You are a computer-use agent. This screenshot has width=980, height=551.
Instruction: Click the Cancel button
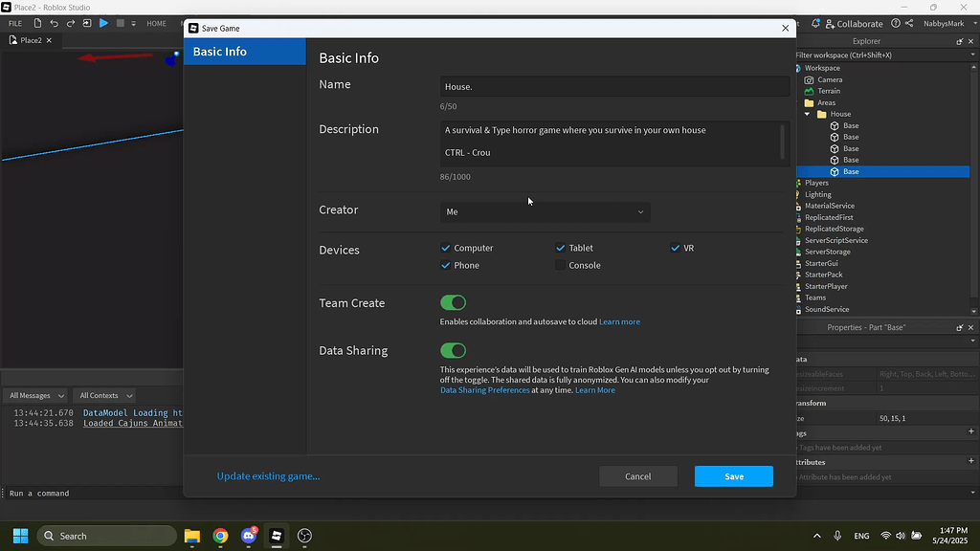638,476
